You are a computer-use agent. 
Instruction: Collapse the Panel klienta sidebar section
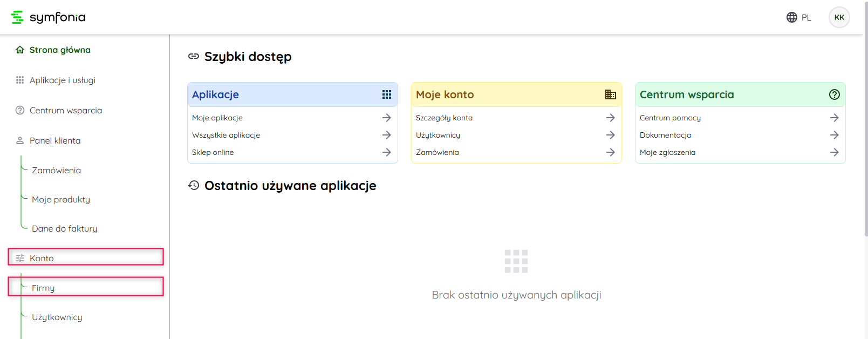[x=55, y=140]
